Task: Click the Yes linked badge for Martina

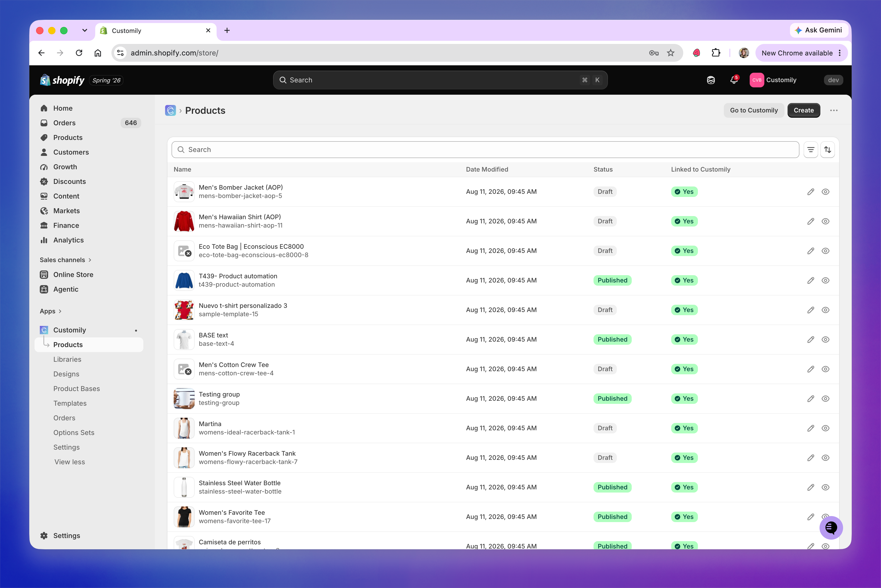Action: point(684,428)
